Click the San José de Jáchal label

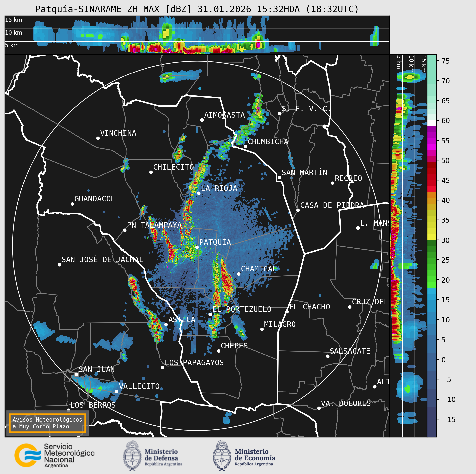click(x=102, y=260)
